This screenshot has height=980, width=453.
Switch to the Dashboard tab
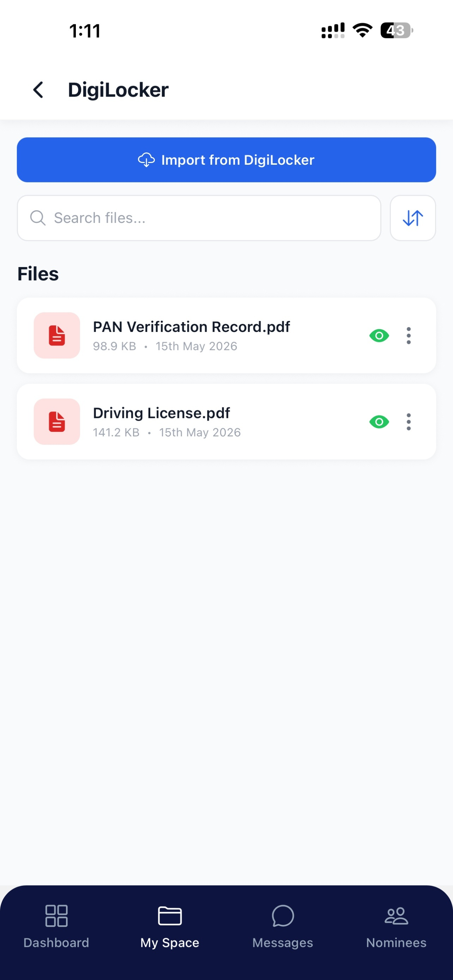56,926
